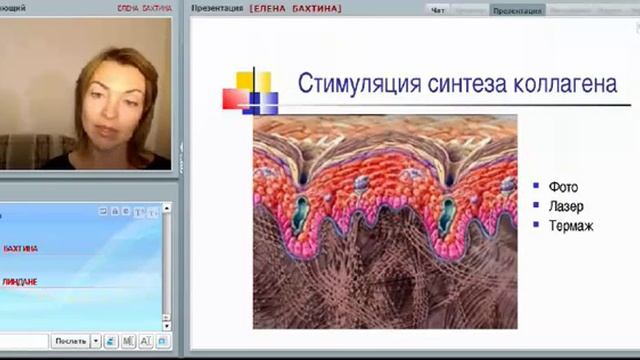
Task: Click the C clear icon in chat header
Action: click(126, 211)
